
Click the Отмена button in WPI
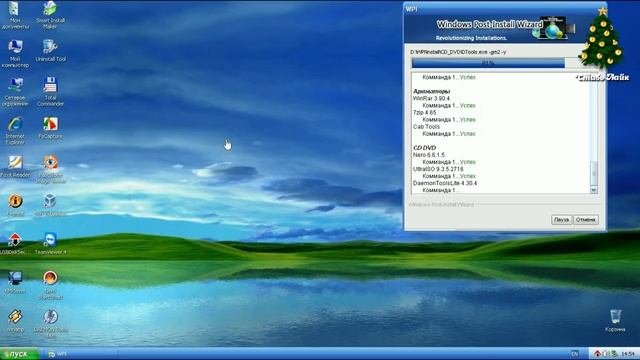(x=586, y=220)
